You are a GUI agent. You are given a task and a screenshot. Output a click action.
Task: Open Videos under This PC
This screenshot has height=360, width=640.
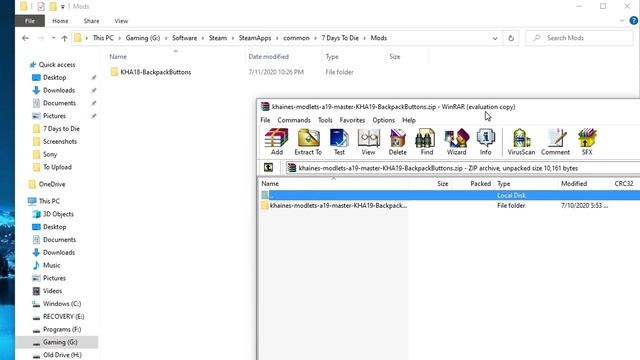(x=52, y=291)
